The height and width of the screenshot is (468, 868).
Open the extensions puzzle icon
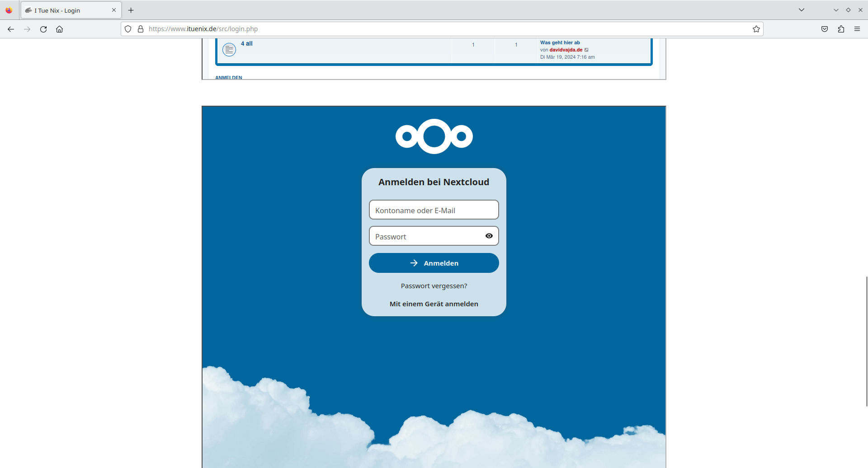[x=841, y=29]
